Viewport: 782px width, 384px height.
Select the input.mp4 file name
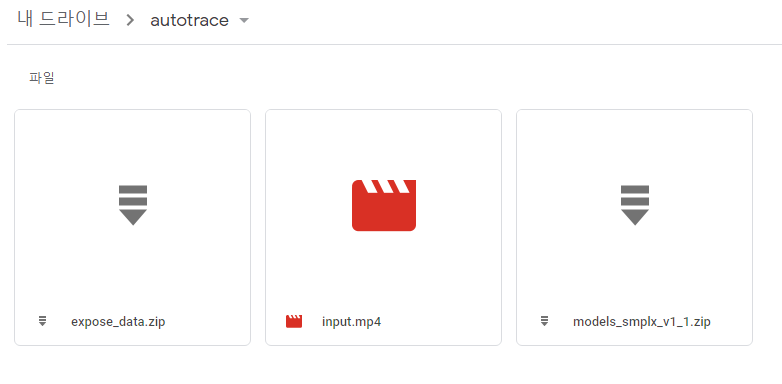point(352,322)
